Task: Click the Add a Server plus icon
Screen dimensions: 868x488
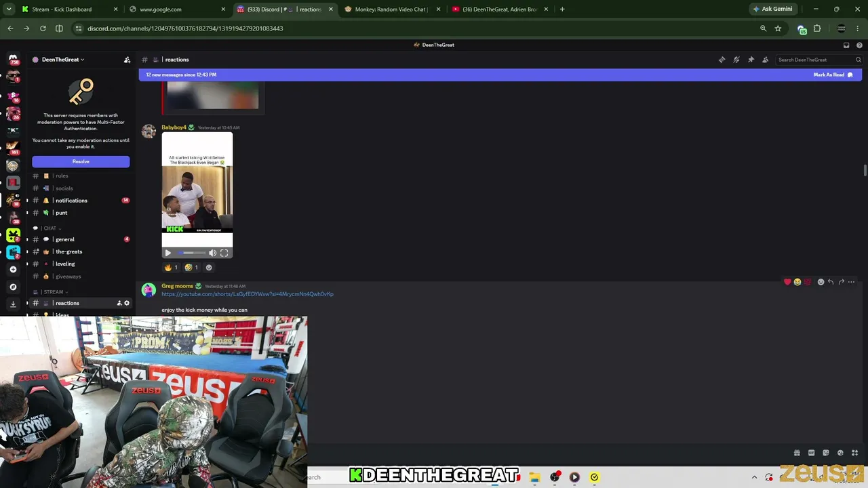Action: (13, 269)
